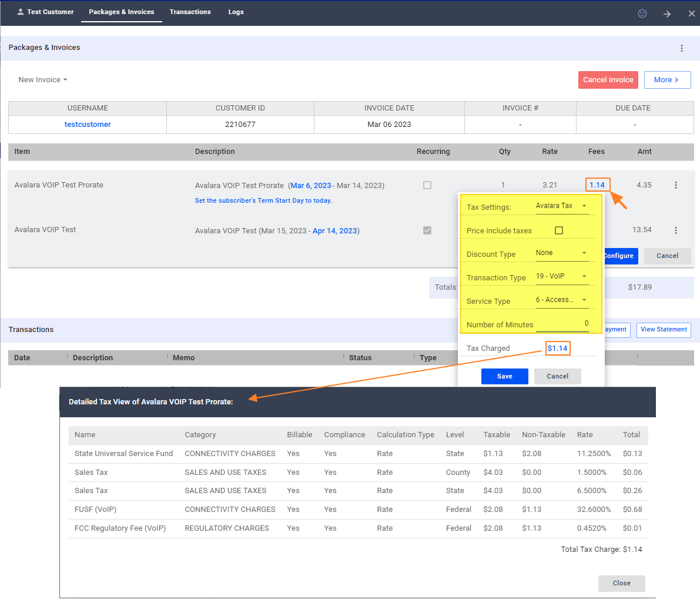Click the Cancel Invoice button
Screen dimensions: 700x603
(608, 79)
